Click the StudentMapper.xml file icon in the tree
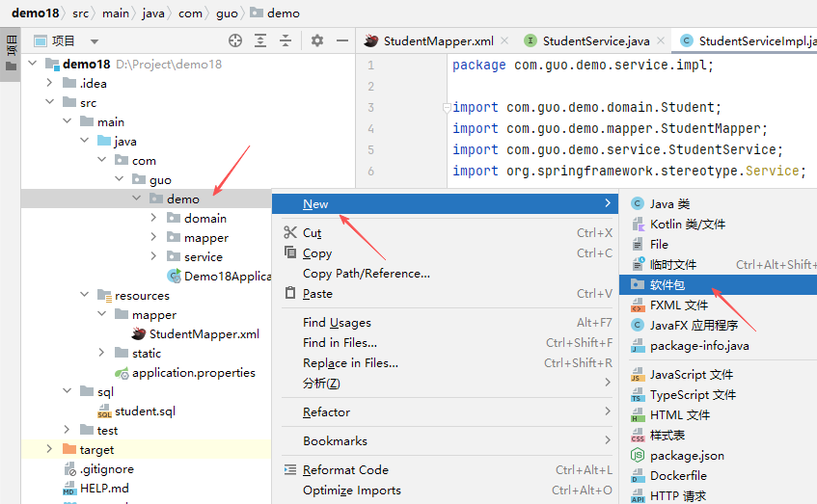The width and height of the screenshot is (817, 504). coord(139,334)
